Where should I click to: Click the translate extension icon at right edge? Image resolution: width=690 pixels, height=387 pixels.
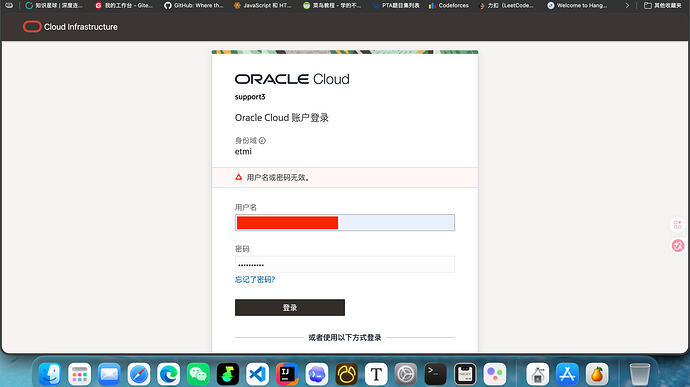coord(678,225)
